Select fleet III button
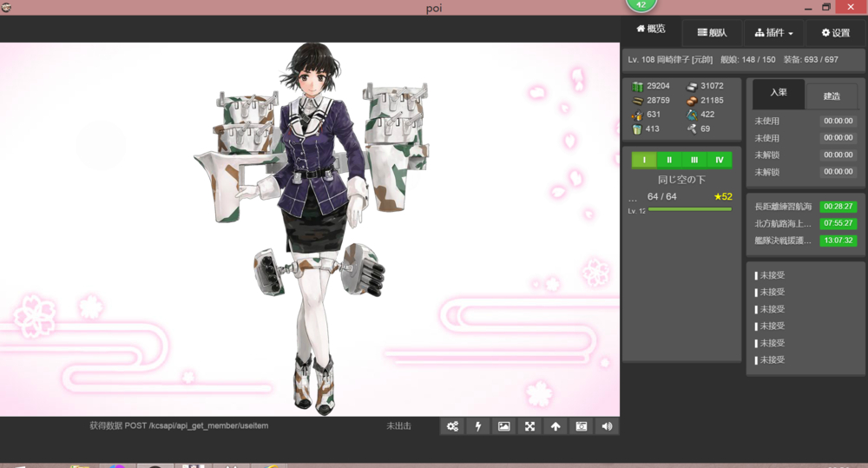This screenshot has height=468, width=868. [694, 160]
